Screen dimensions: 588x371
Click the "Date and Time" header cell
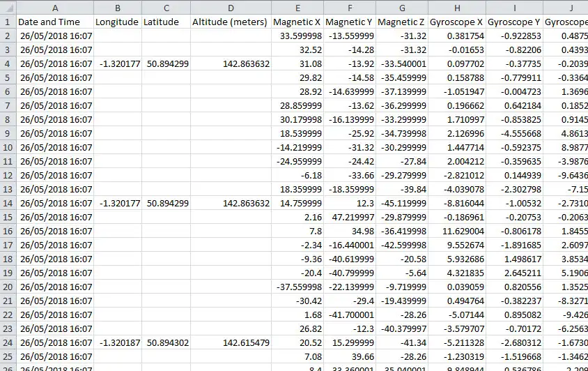point(54,22)
